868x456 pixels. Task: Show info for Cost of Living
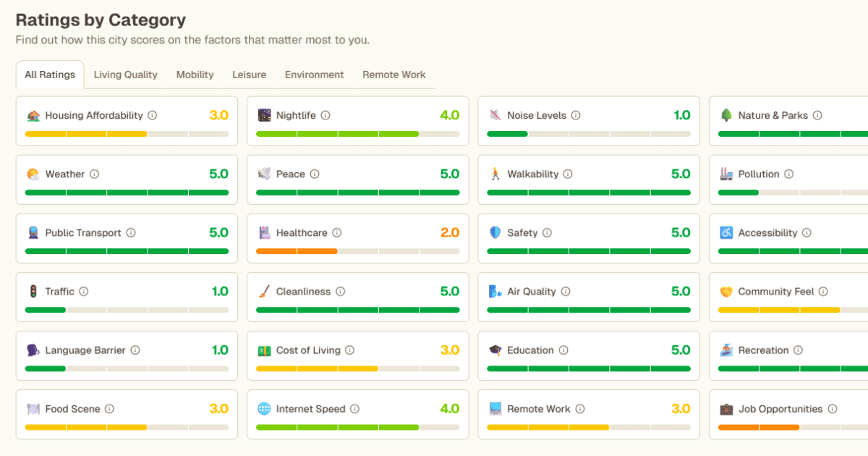[350, 350]
